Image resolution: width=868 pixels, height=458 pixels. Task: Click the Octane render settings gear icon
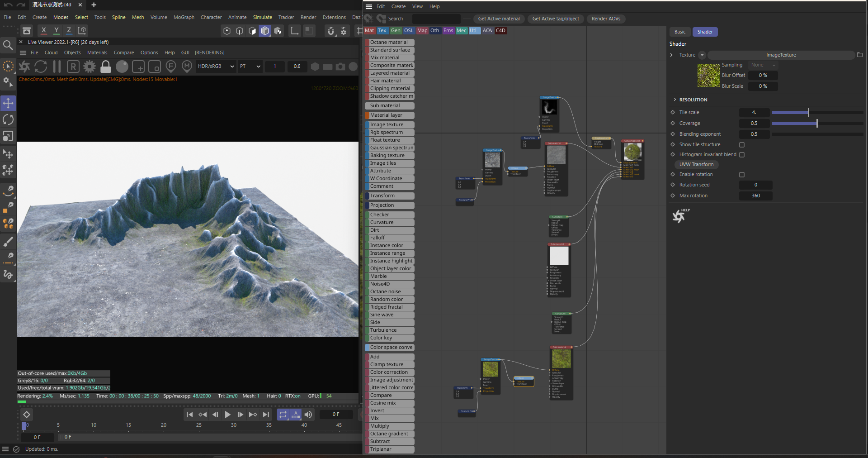pyautogui.click(x=90, y=67)
